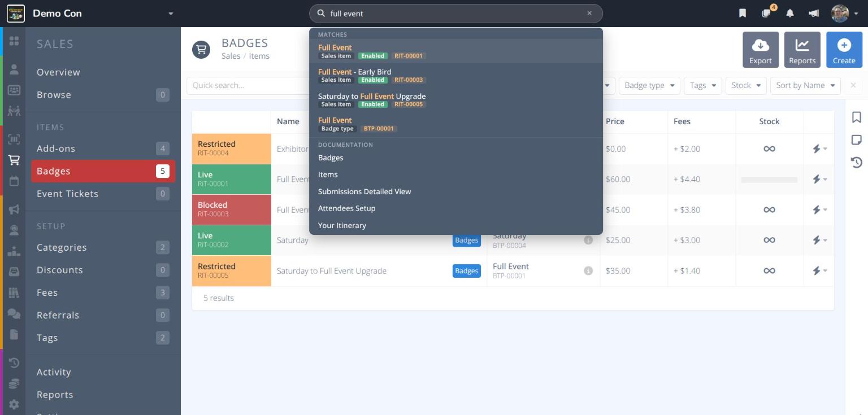
Task: Open the stacked windows icon with badge 4
Action: (x=767, y=12)
